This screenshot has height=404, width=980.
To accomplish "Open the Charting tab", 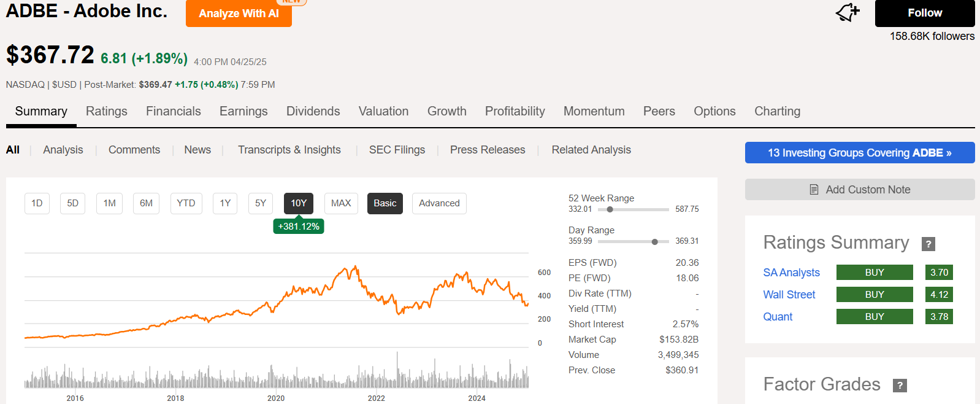I will [x=778, y=111].
